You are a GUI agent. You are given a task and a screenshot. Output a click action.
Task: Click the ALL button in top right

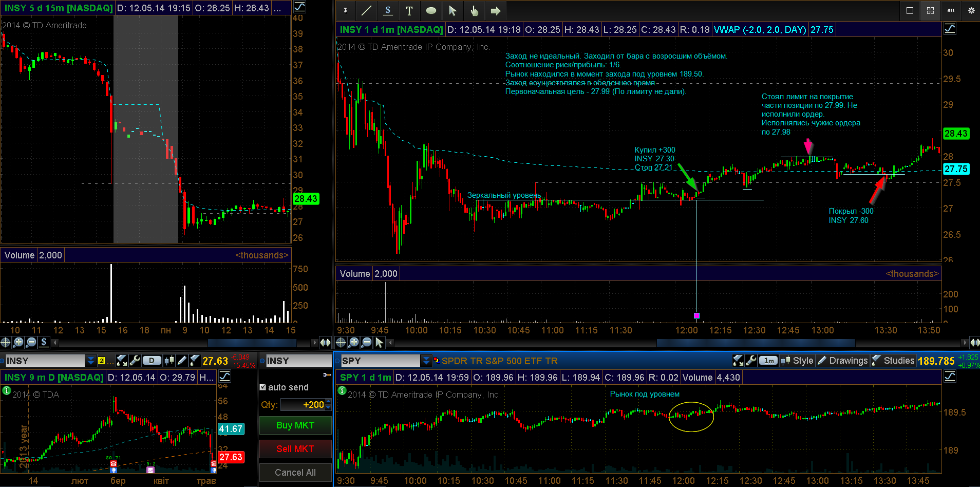951,10
